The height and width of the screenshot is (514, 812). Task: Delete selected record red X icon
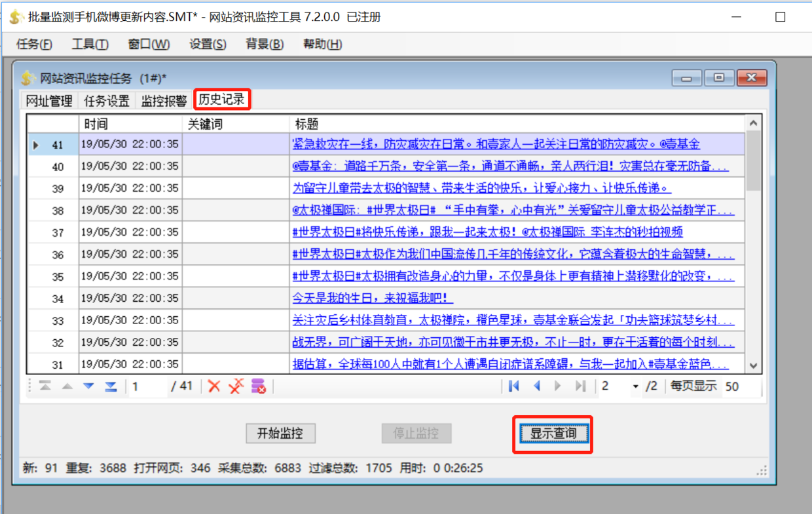214,386
